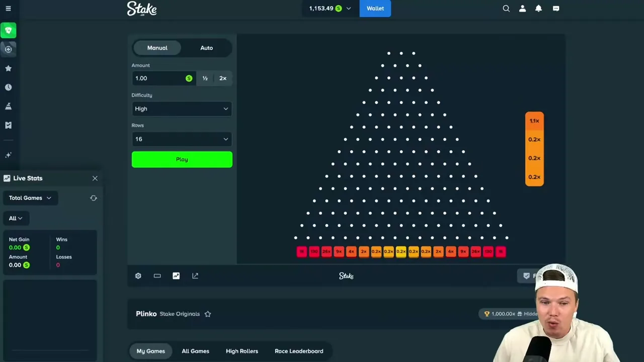Open the All filter dropdown

tap(16, 218)
